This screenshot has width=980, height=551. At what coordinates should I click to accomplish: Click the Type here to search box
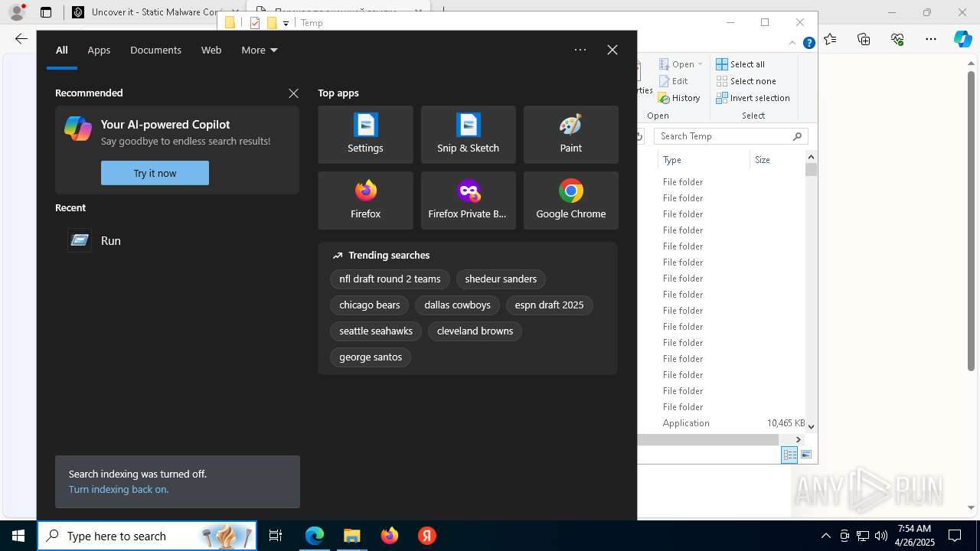coord(147,536)
